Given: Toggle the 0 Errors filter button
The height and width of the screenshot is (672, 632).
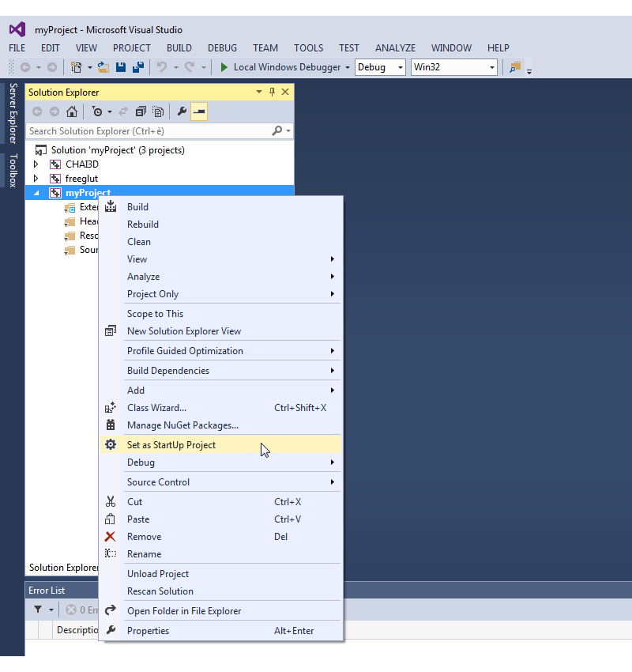Looking at the screenshot, I should [82, 610].
